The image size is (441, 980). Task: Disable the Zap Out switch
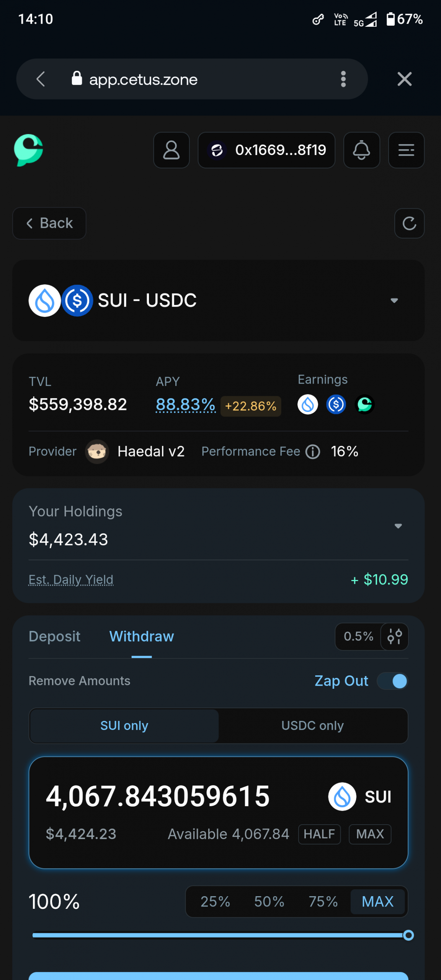pos(393,681)
